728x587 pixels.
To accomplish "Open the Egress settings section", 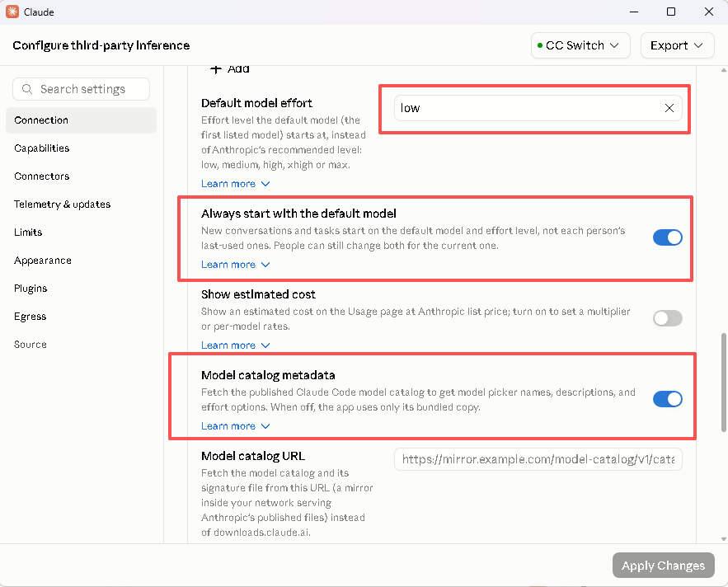I will (x=82, y=317).
